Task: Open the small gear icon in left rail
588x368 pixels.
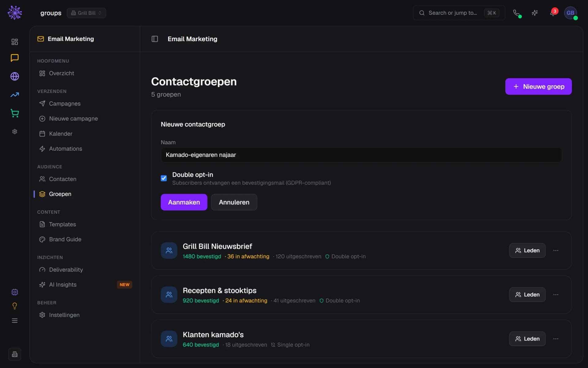Action: tap(15, 132)
